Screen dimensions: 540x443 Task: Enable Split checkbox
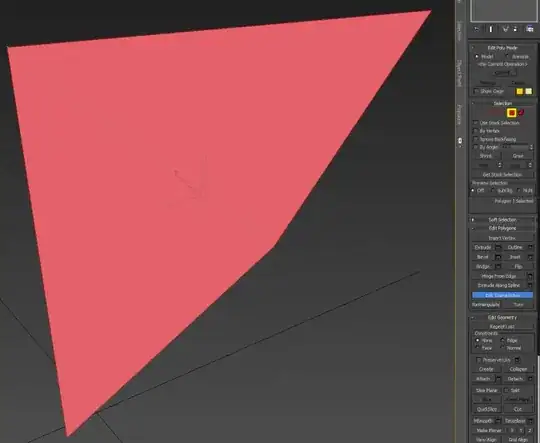pos(506,390)
